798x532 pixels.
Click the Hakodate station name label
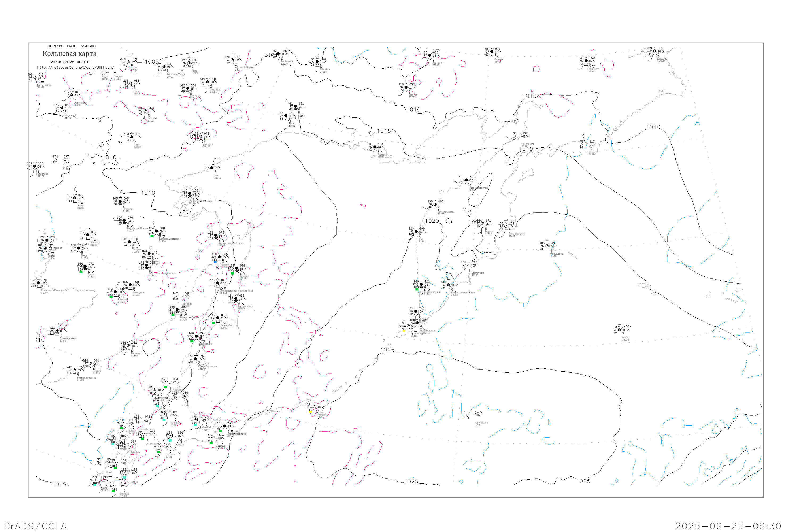(135, 452)
